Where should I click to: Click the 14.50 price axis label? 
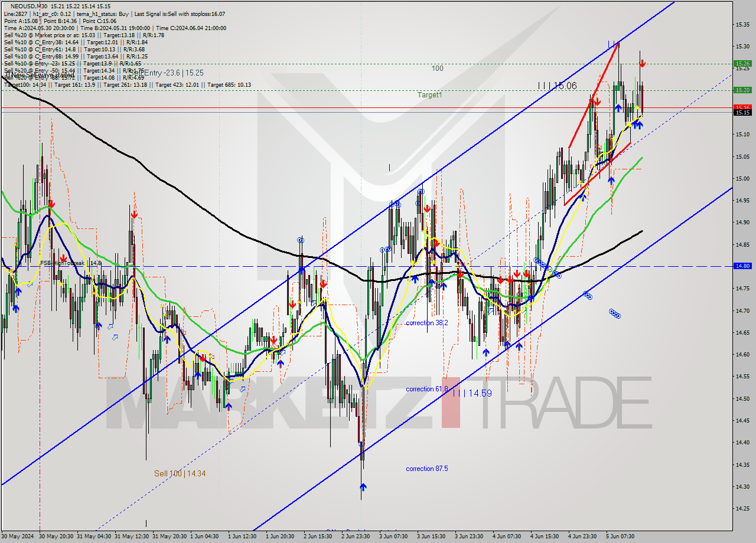point(742,398)
